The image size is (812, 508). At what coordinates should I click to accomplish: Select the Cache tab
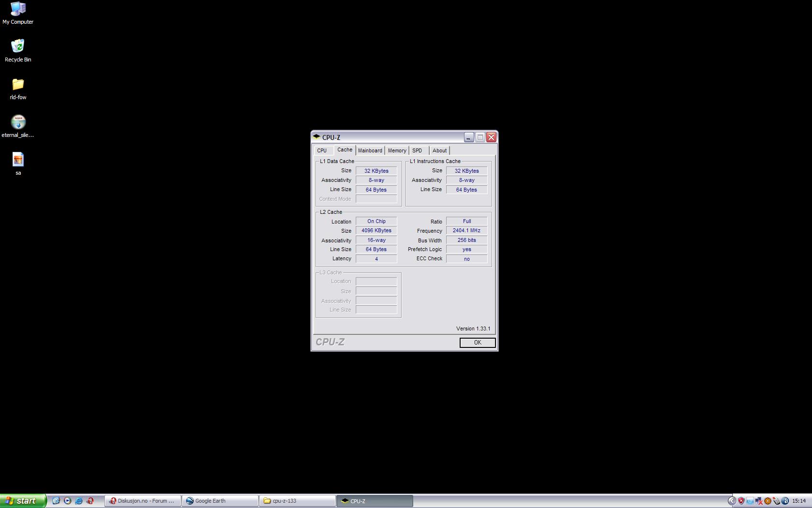point(345,150)
